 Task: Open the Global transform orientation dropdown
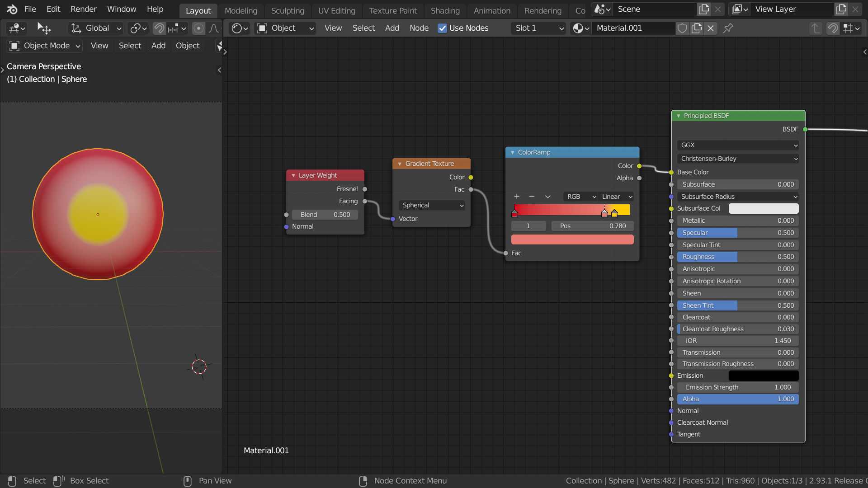point(96,28)
